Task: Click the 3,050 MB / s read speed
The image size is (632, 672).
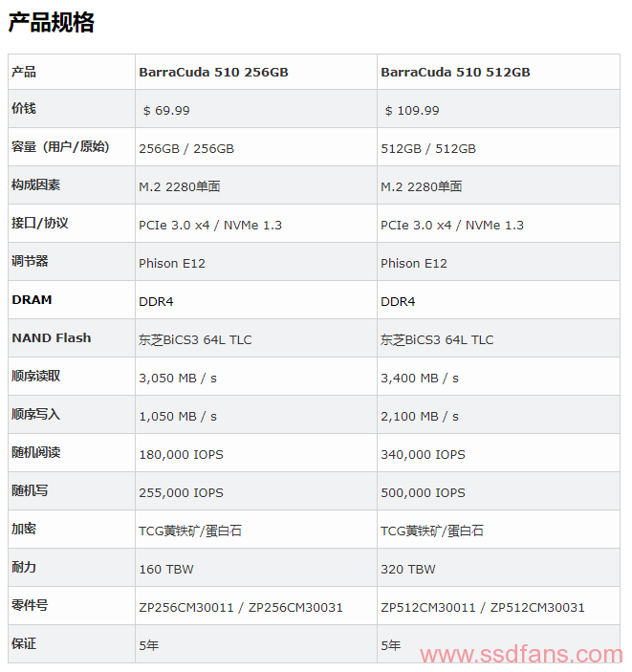Action: pos(178,378)
